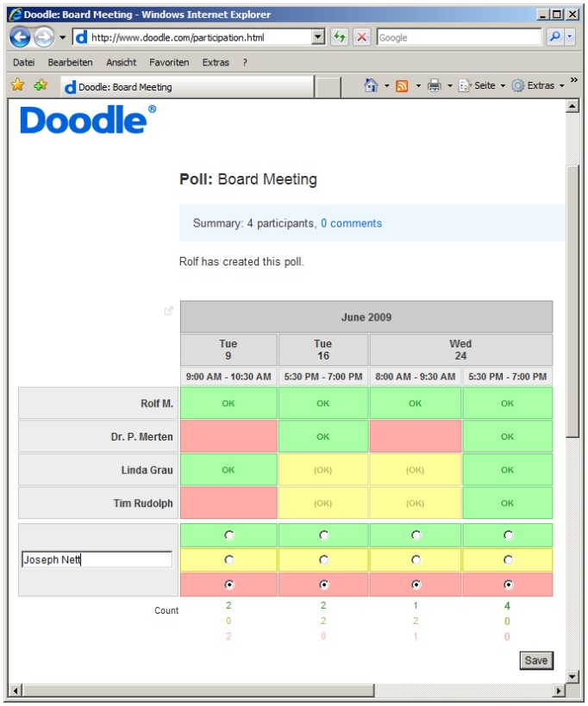Click the vertical scrollbar up arrow

tap(572, 106)
